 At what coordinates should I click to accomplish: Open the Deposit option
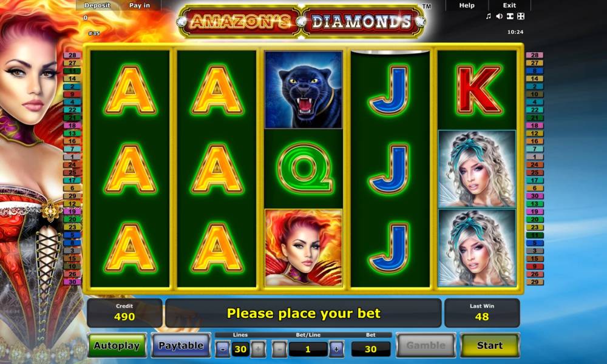(97, 5)
